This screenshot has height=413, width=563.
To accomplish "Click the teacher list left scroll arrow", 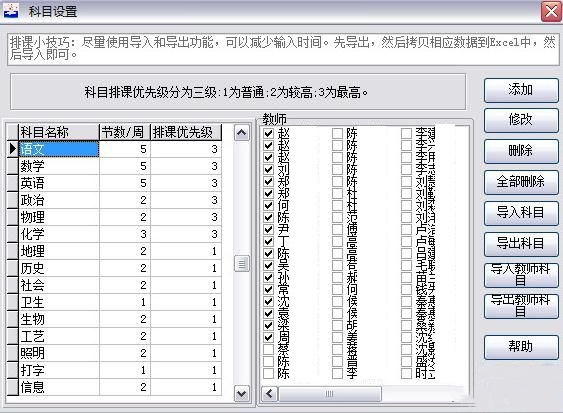I will click(270, 394).
